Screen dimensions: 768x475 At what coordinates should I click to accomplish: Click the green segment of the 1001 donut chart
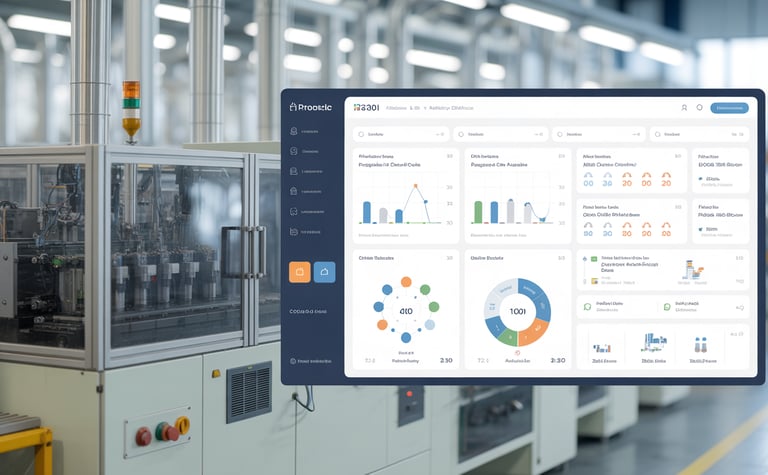pos(507,336)
